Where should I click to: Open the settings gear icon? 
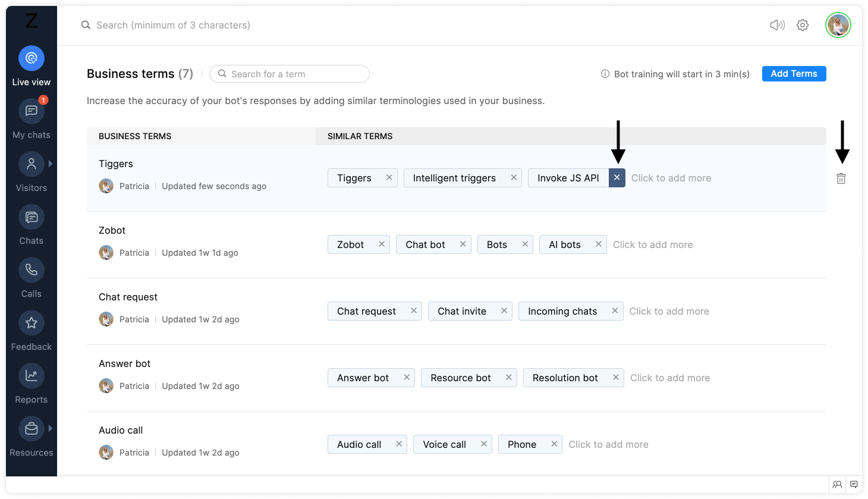click(803, 25)
